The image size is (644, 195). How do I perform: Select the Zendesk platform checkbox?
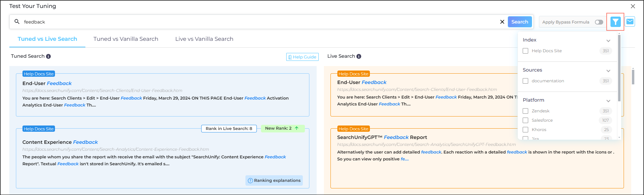tap(525, 111)
